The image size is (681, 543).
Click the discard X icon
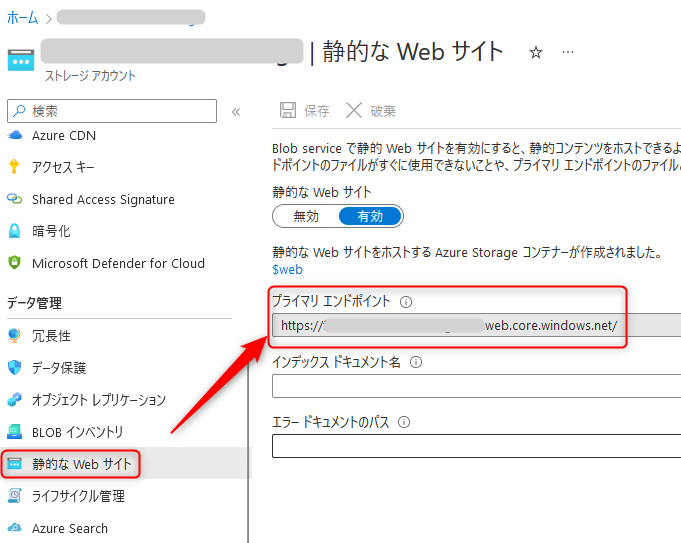pos(354,110)
